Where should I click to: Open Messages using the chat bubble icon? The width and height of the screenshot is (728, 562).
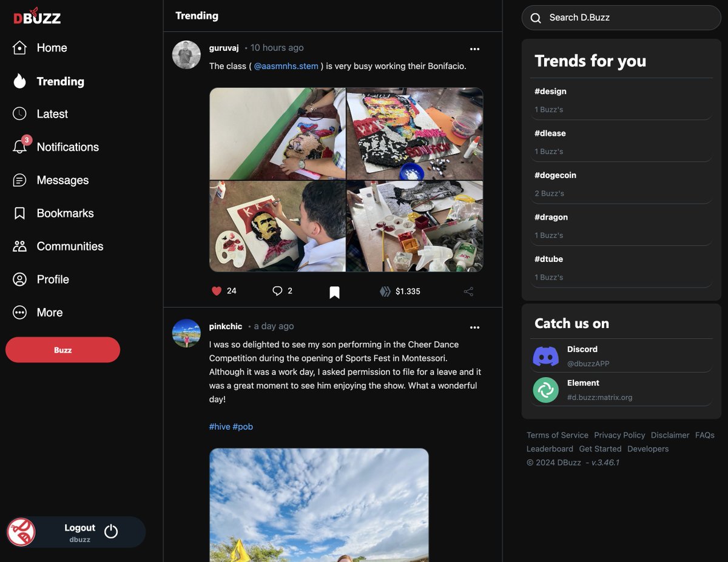coord(19,180)
